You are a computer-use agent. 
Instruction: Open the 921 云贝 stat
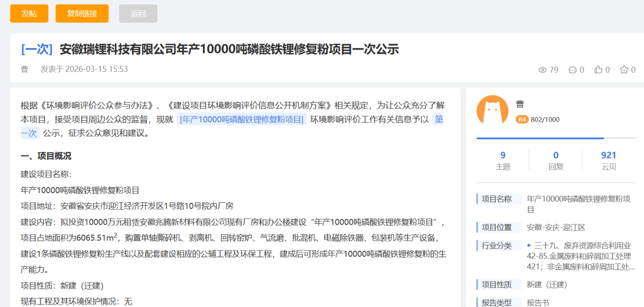coord(608,160)
